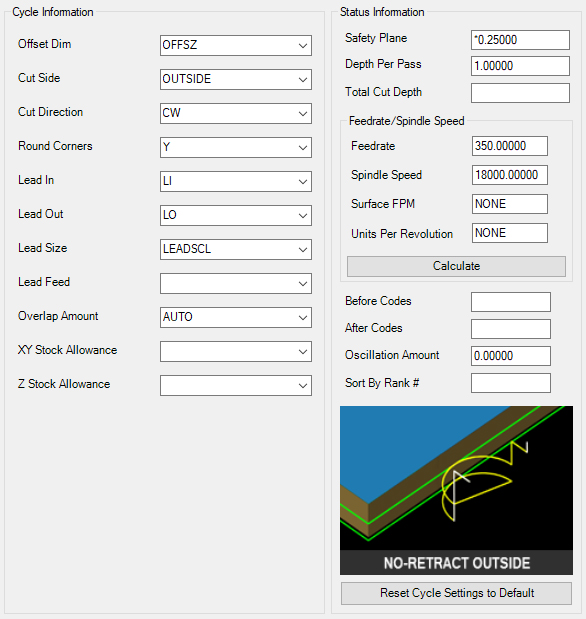
Task: Click the Offset Dim label
Action: (45, 44)
